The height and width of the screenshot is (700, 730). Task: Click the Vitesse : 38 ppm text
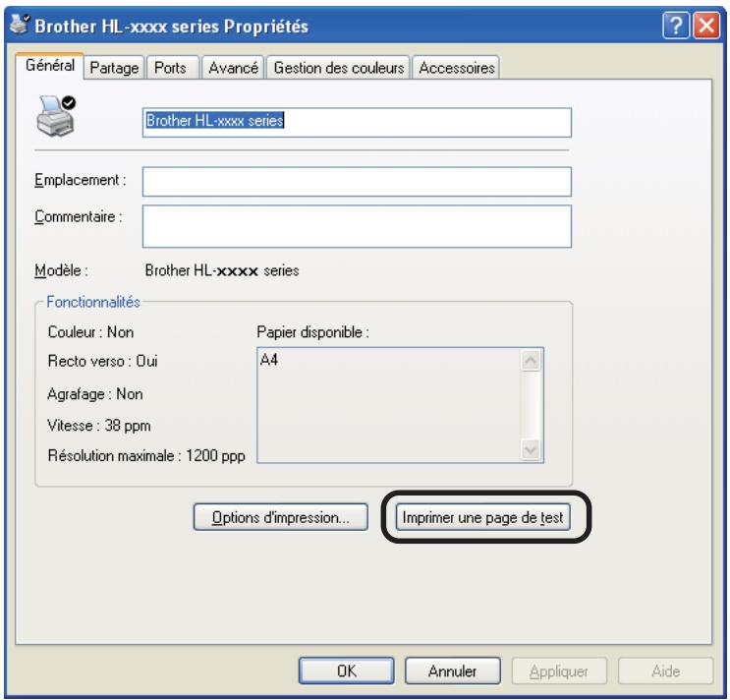(x=99, y=426)
